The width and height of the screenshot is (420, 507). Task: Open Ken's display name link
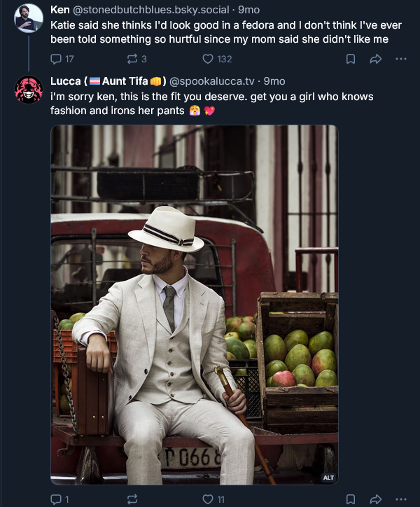60,10
